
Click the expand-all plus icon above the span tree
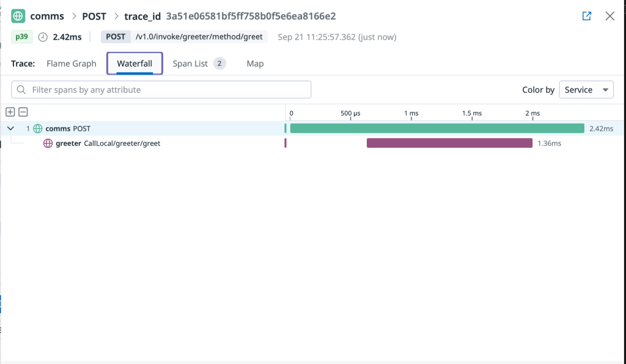coord(10,112)
